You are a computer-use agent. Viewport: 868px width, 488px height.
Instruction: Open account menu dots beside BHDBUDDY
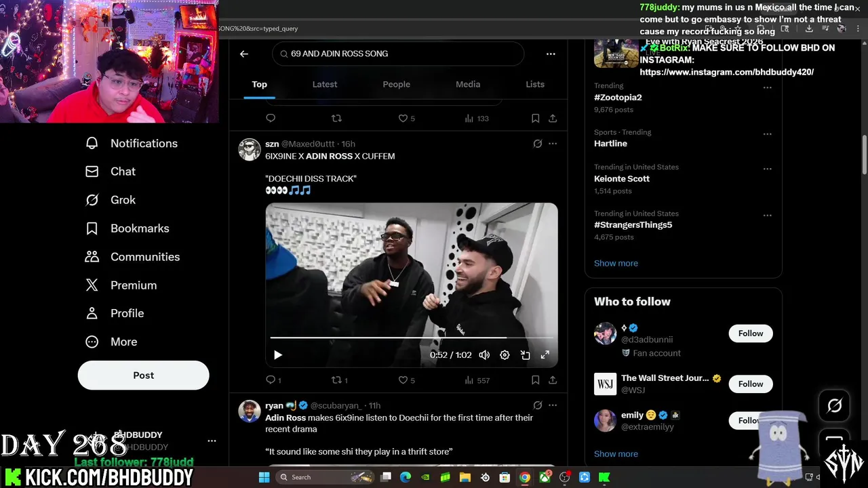pos(212,441)
